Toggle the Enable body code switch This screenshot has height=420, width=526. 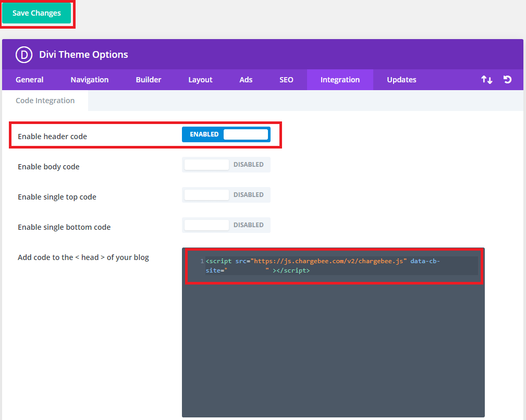pyautogui.click(x=226, y=165)
